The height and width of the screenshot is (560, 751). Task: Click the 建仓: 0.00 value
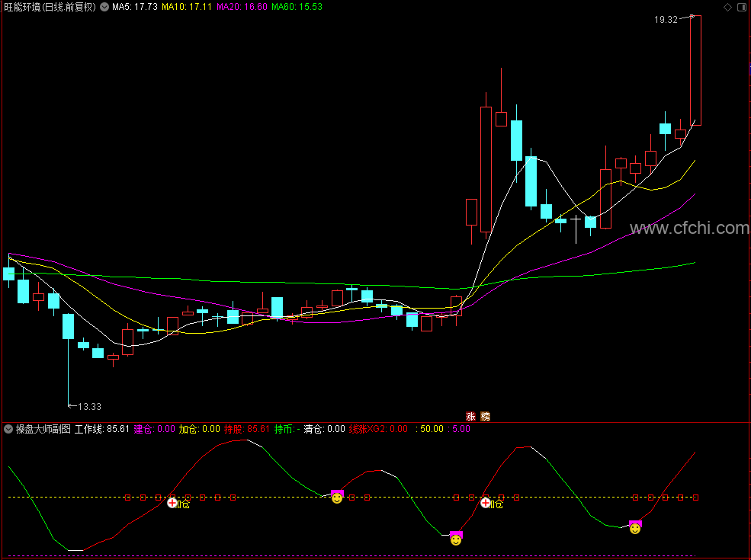(x=154, y=429)
